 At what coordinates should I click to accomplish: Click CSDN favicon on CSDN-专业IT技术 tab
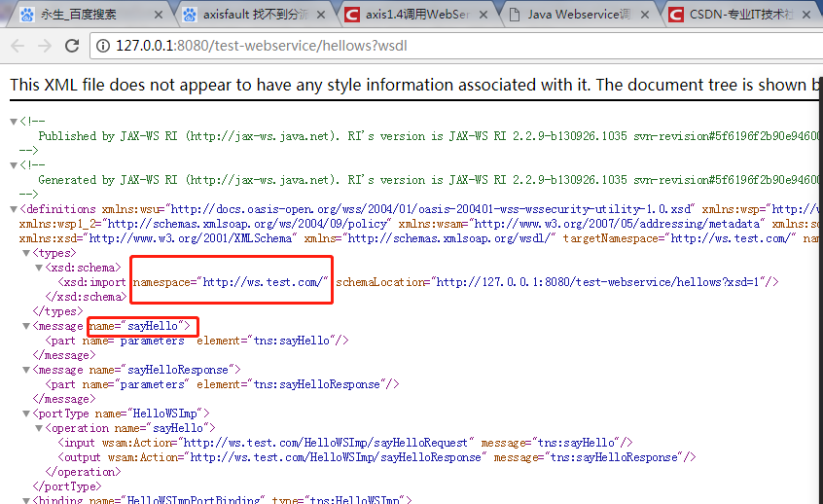(x=676, y=15)
